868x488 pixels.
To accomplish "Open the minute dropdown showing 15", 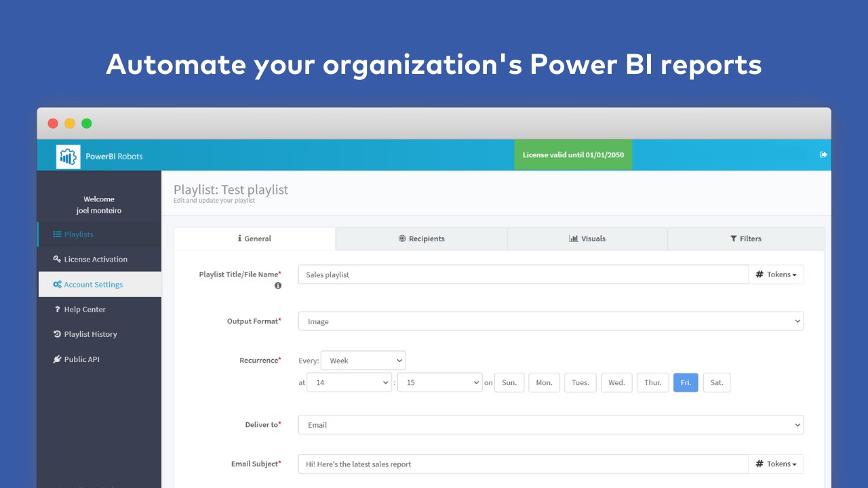I will pyautogui.click(x=439, y=382).
